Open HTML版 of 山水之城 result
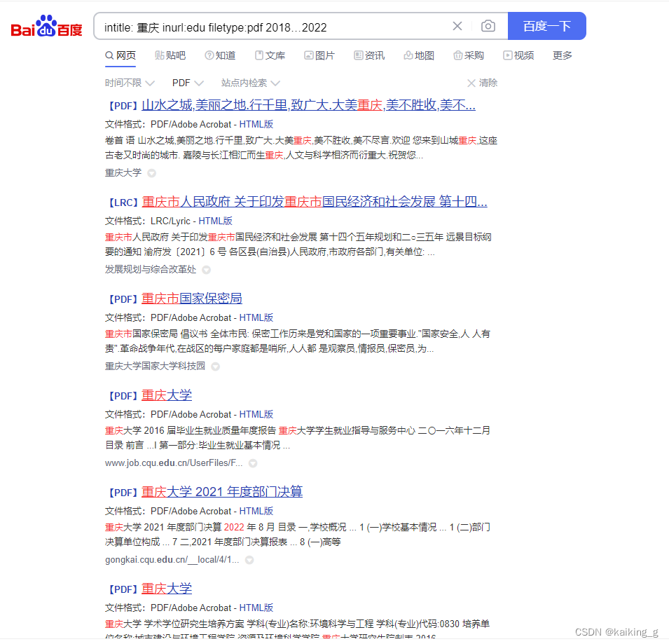The height and width of the screenshot is (644, 669). pos(256,124)
